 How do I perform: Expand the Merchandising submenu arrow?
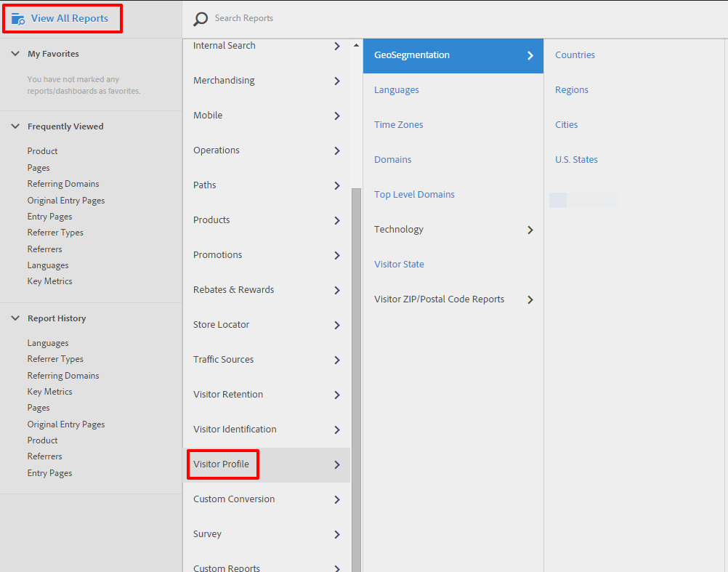(x=337, y=81)
